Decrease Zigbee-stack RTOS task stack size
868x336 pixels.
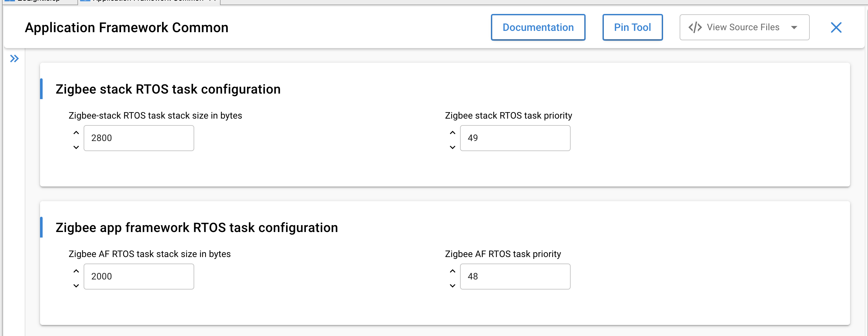click(x=76, y=147)
